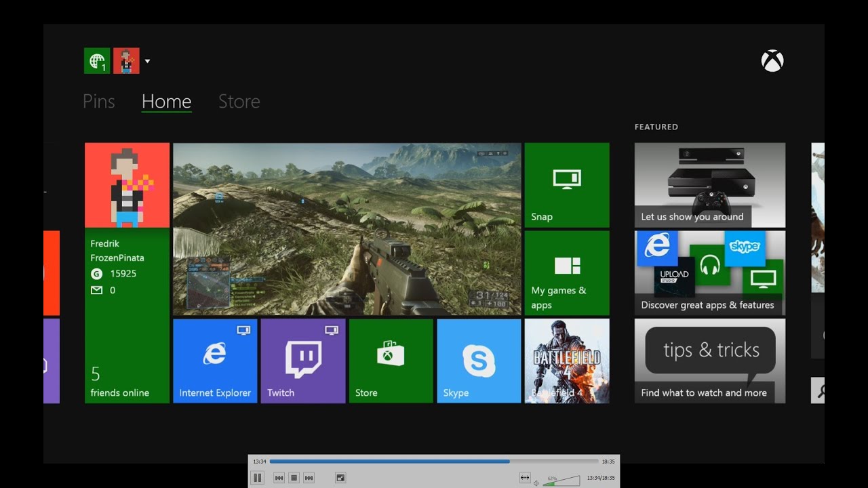Open the notifications globe icon
Screen dimensions: 868x488
click(x=97, y=61)
